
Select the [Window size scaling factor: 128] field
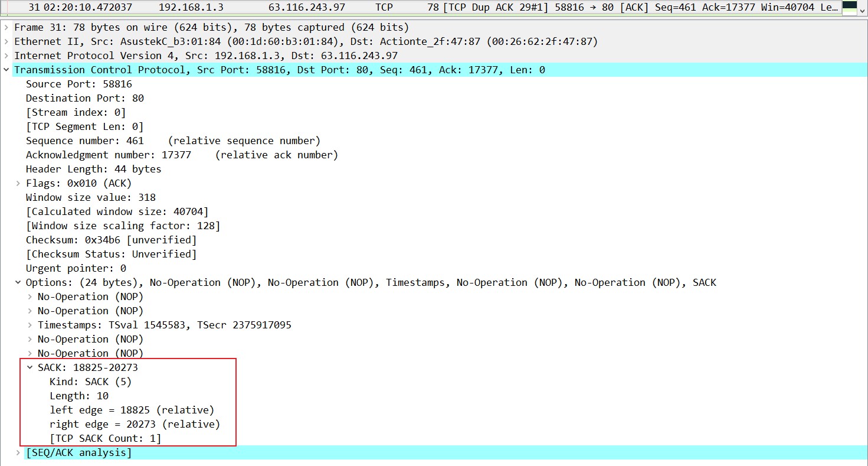123,226
